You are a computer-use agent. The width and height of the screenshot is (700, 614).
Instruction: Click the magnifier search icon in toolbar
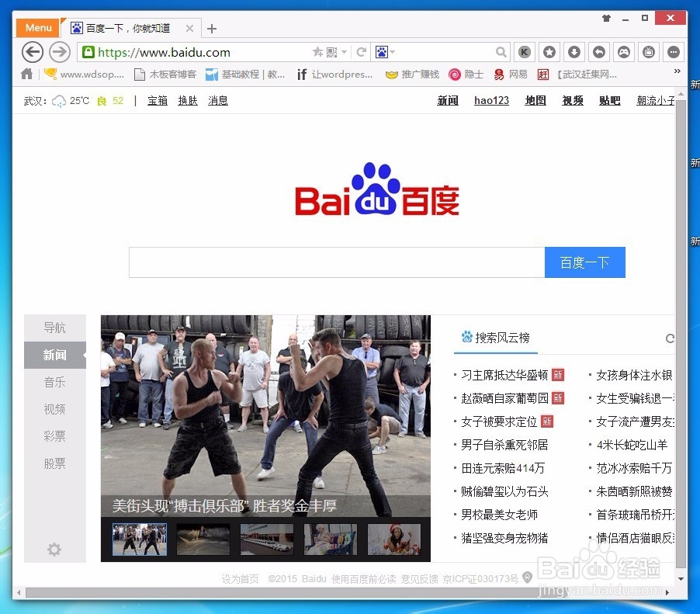click(501, 52)
